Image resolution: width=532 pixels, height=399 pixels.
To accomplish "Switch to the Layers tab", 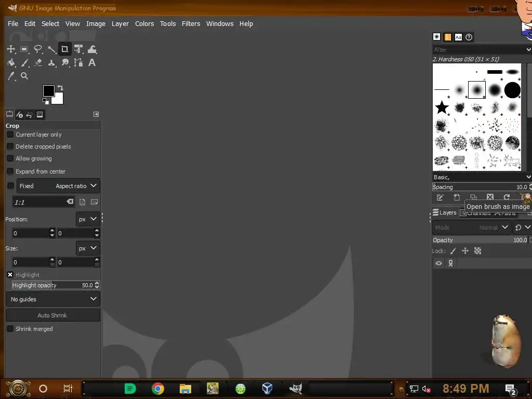I will (x=445, y=212).
